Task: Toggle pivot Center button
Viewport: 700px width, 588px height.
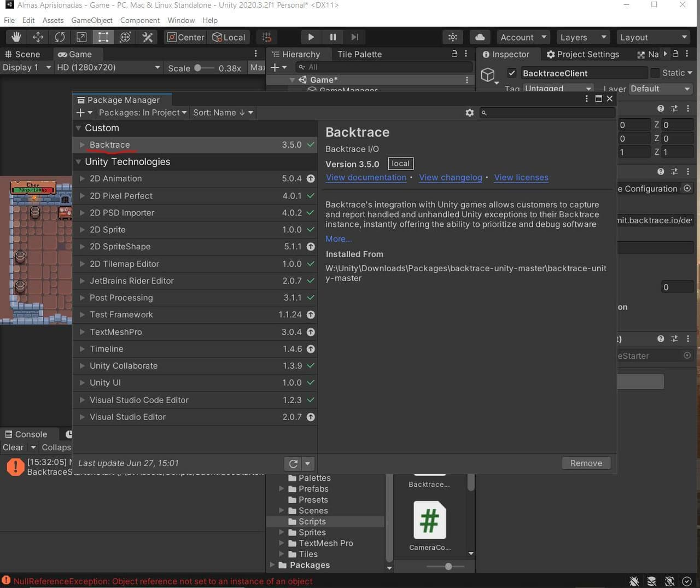Action: click(x=185, y=37)
